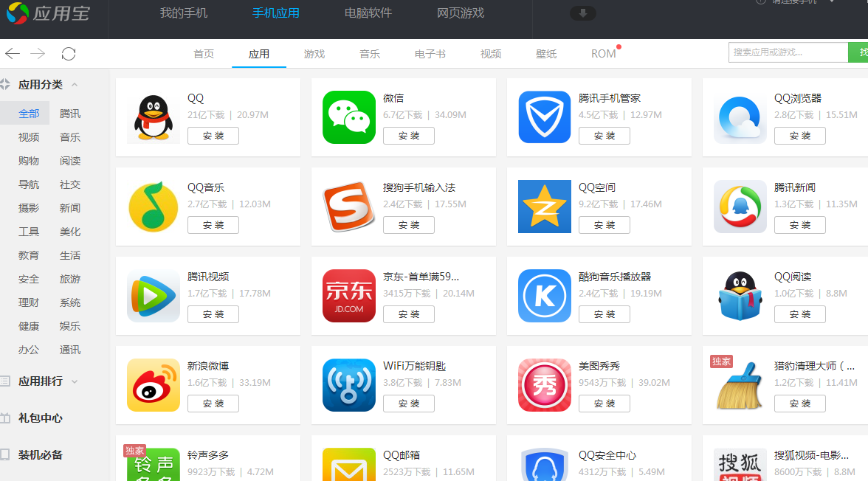Open the 京东 JD.COM app icon
Screen dimensions: 868x481
click(x=348, y=296)
